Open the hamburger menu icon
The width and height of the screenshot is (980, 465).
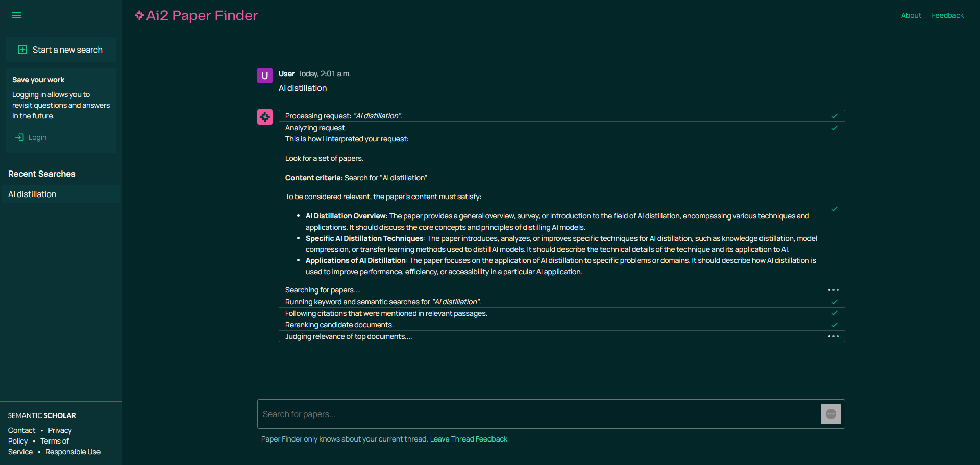tap(16, 15)
